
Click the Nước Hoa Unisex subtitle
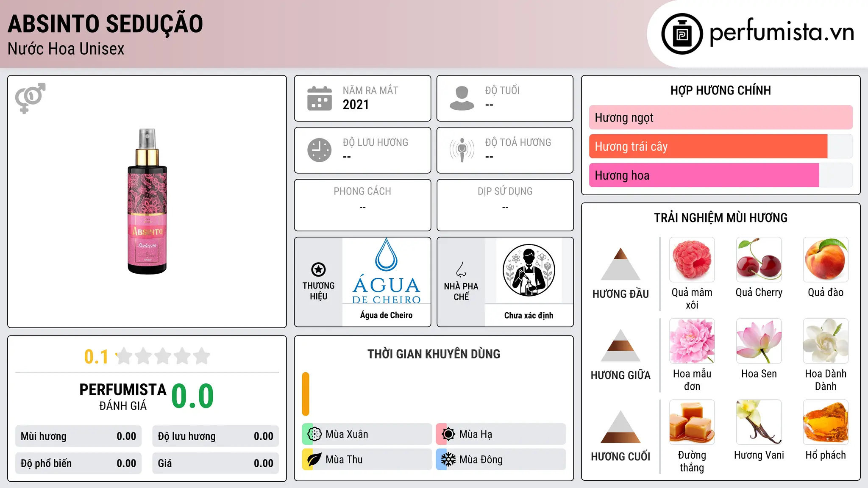coord(66,49)
